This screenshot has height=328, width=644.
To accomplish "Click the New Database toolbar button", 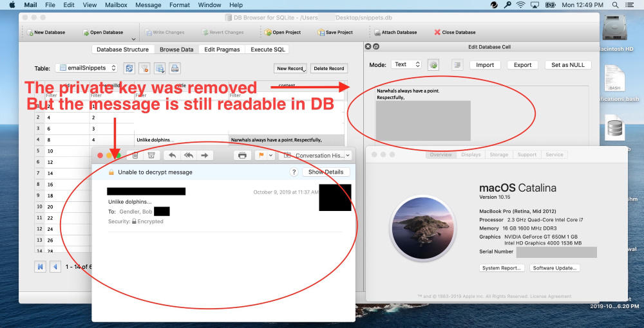I will 46,32.
